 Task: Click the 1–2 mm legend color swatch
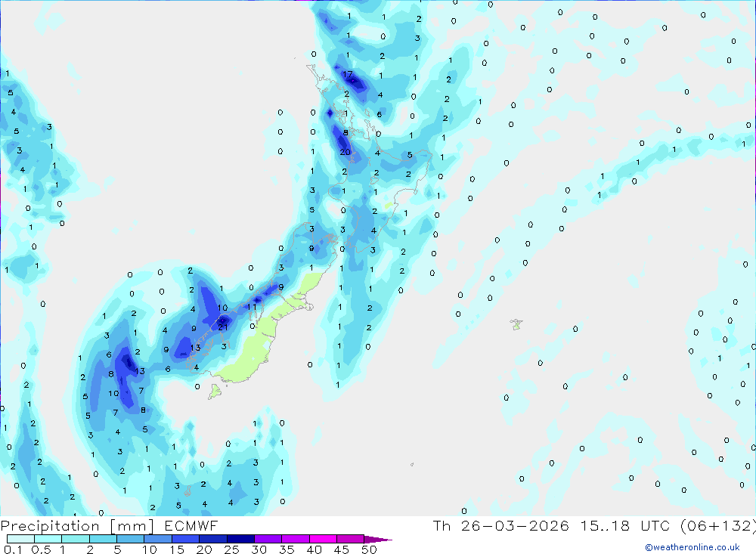point(75,539)
